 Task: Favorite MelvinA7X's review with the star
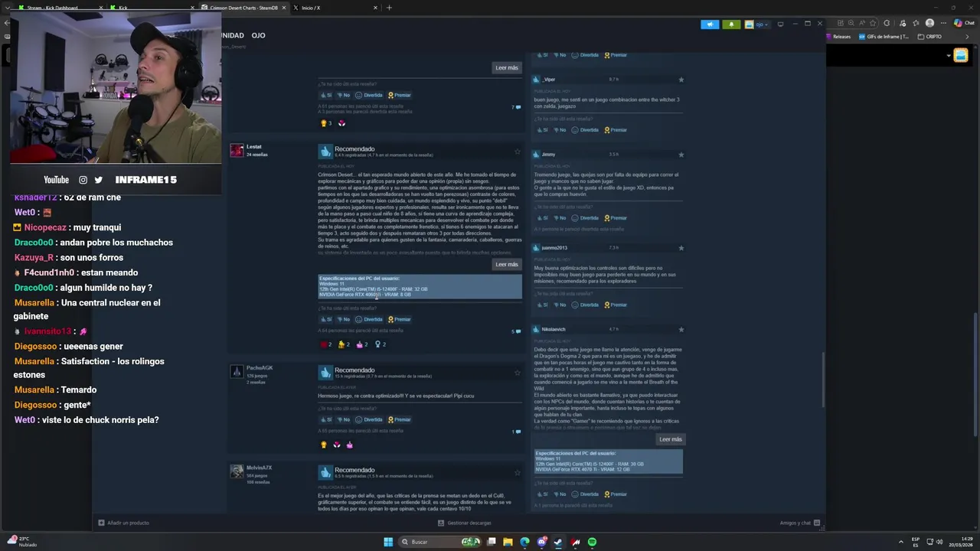(x=518, y=473)
